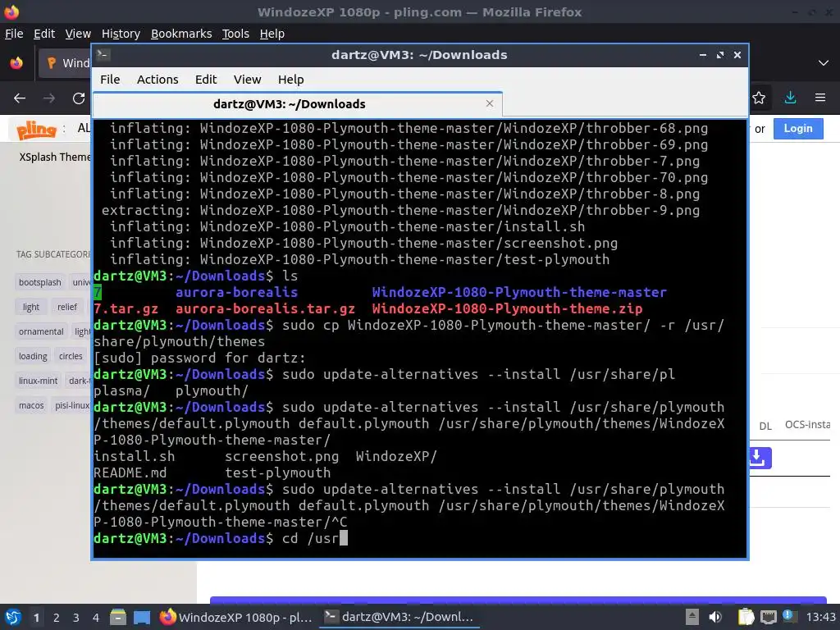Open Firefox Bookmarks menu
840x630 pixels.
tap(181, 34)
